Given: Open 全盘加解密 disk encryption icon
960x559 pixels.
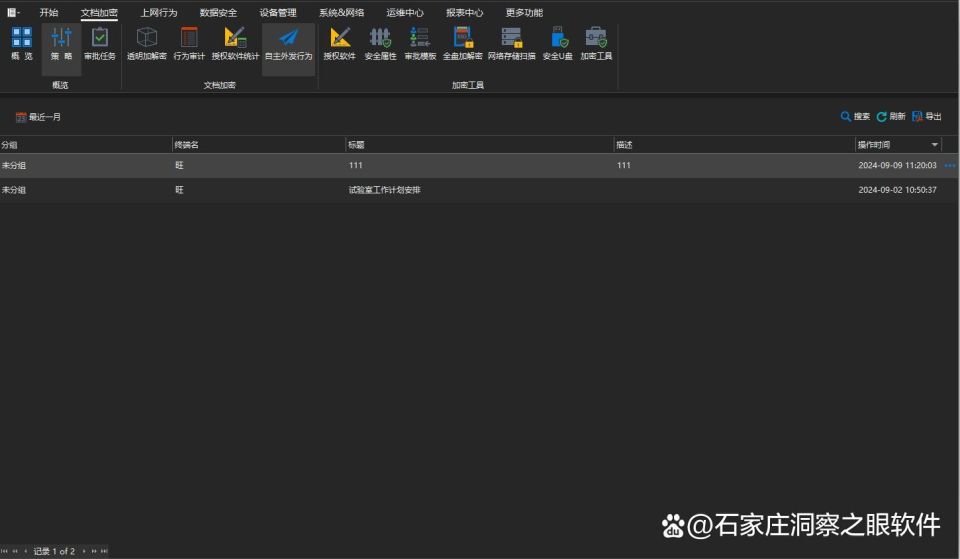Looking at the screenshot, I should (x=462, y=43).
